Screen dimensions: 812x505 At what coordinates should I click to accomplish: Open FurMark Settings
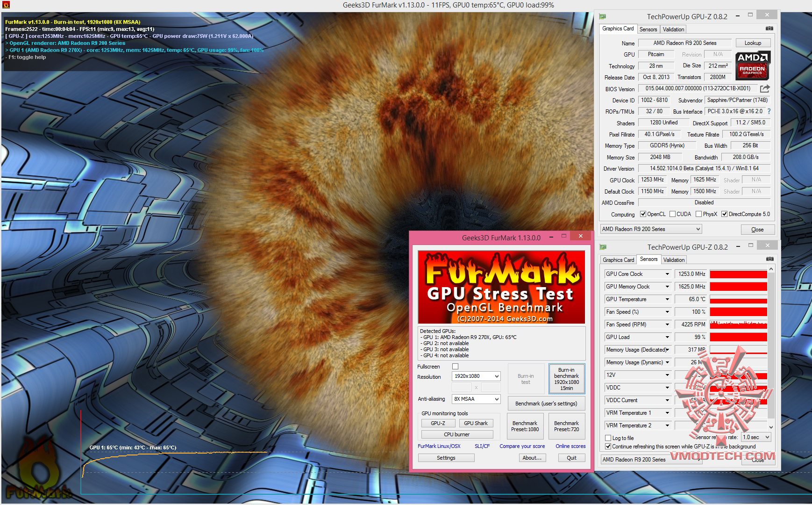[446, 458]
